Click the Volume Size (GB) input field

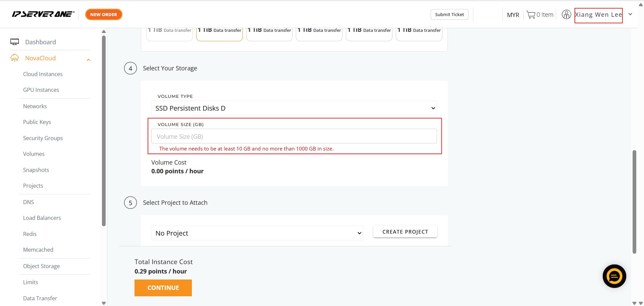coord(294,136)
